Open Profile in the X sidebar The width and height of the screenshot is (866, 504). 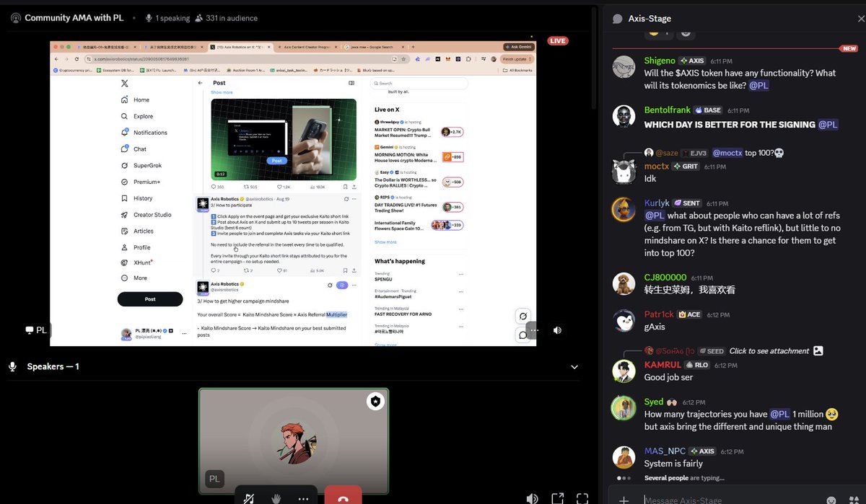pyautogui.click(x=136, y=247)
